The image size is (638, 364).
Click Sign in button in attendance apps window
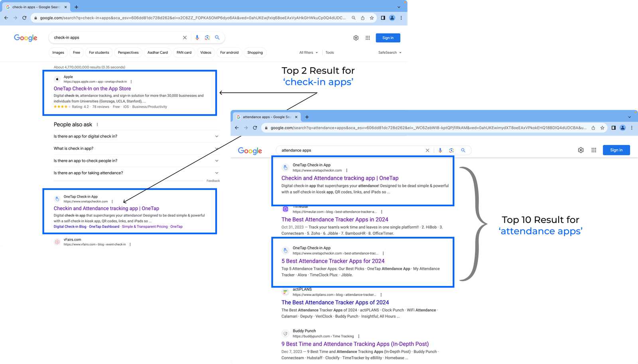[x=616, y=150]
